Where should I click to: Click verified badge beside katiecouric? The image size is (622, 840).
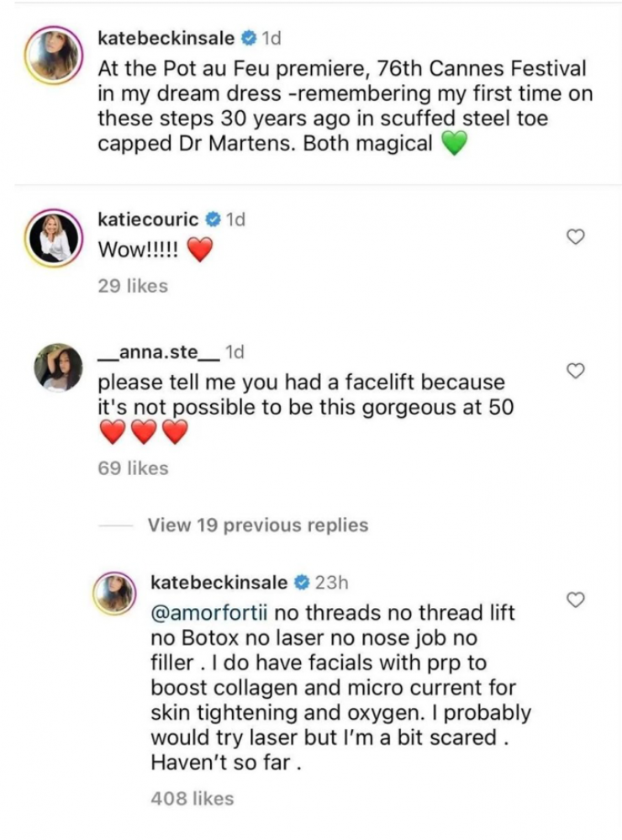tap(213, 220)
